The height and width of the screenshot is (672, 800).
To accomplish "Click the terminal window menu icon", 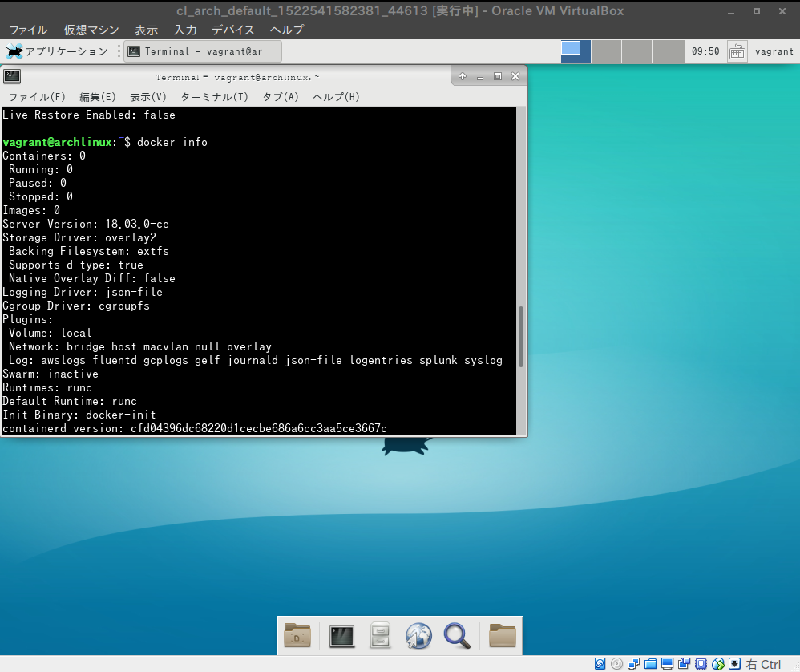I will (x=12, y=76).
